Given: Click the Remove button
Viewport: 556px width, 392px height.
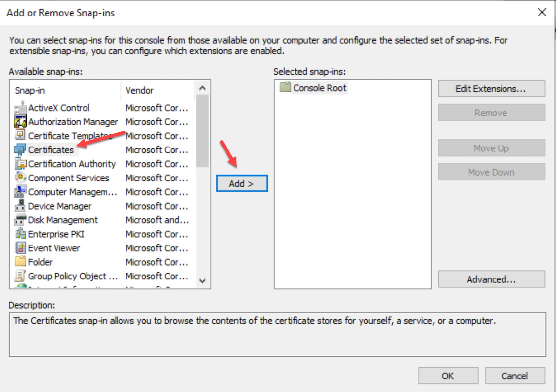Looking at the screenshot, I should coord(491,113).
